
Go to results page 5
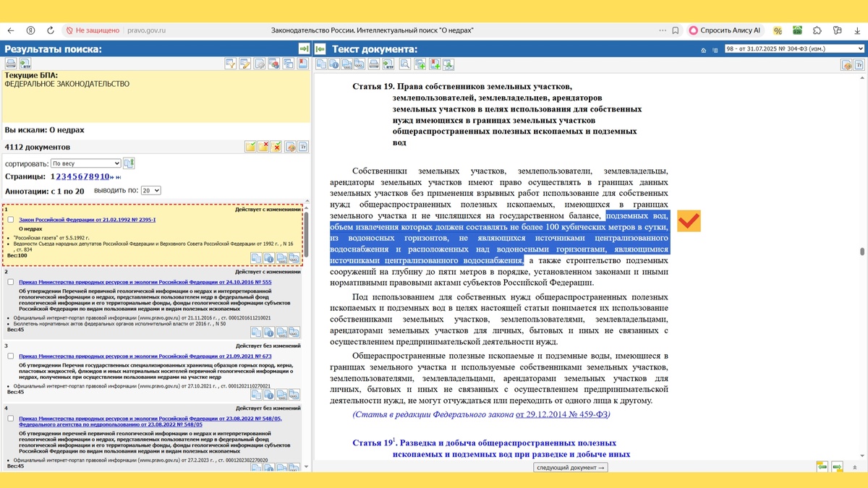coord(76,177)
